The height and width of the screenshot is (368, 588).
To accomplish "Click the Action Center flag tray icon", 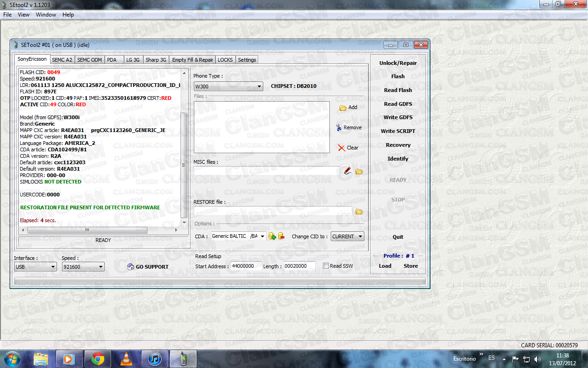I will click(x=515, y=359).
